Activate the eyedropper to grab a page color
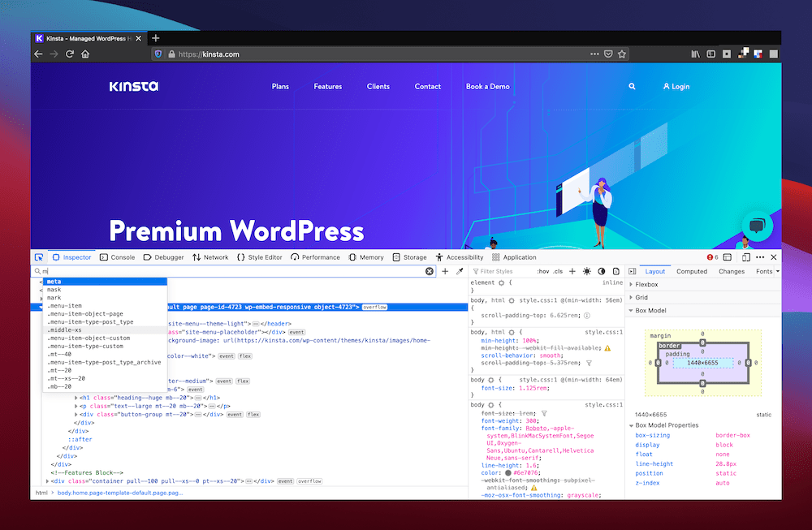The image size is (812, 530). [x=459, y=270]
